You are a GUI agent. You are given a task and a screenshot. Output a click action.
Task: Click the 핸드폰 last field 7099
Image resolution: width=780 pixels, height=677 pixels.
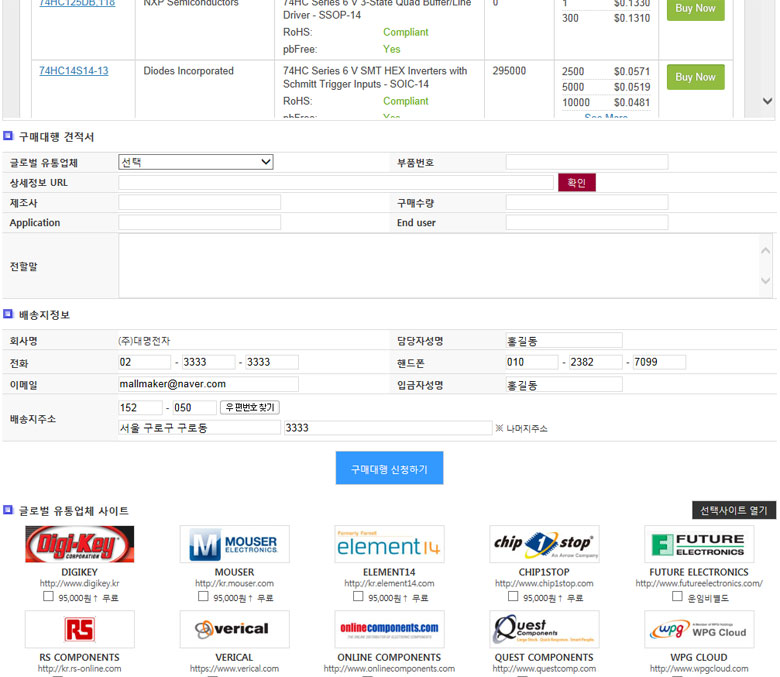(x=659, y=362)
